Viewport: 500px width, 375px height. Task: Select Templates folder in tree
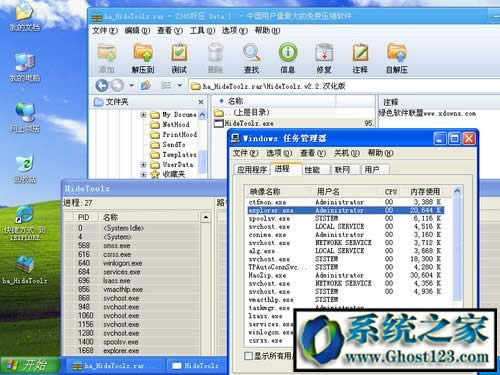coord(174,154)
